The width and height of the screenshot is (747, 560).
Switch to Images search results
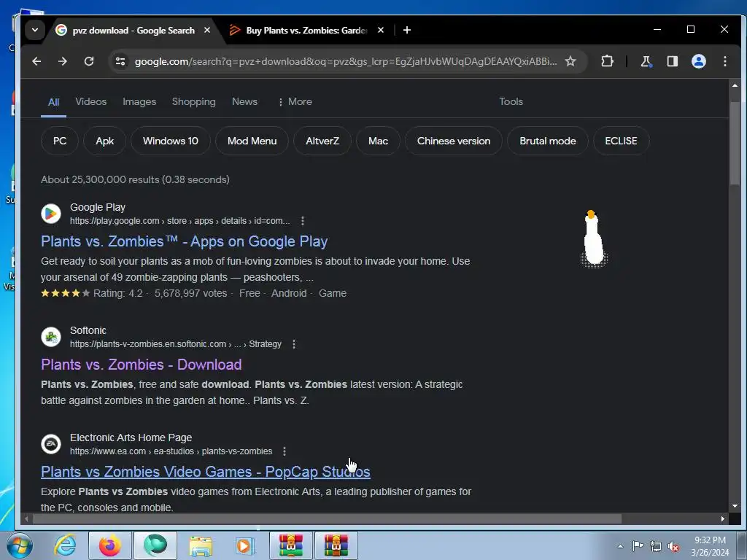[x=139, y=101]
